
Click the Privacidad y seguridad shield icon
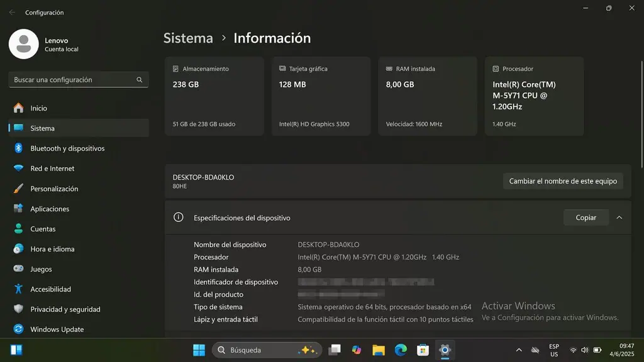[x=18, y=309]
